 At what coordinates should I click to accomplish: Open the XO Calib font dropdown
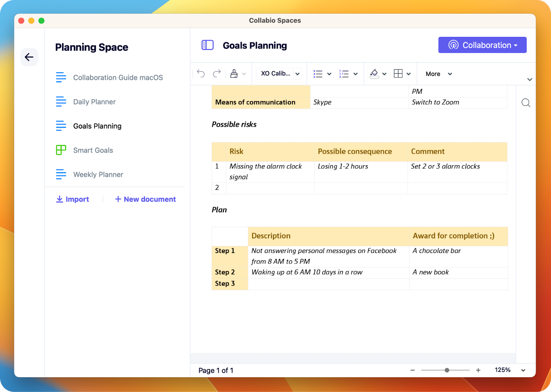coord(279,74)
